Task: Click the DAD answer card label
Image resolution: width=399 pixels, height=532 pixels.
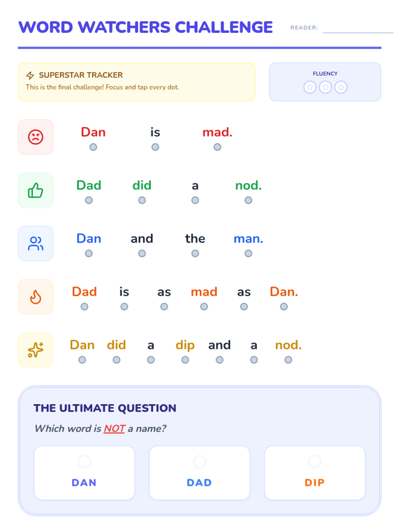Action: tap(199, 482)
